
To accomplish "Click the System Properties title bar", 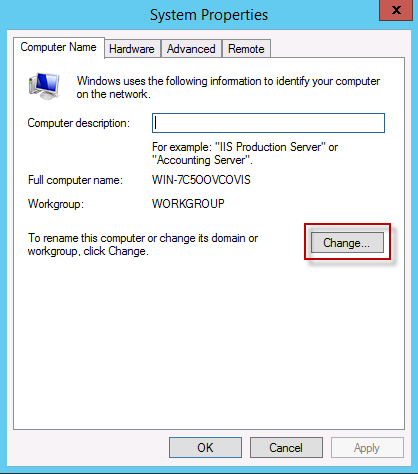I will (209, 15).
